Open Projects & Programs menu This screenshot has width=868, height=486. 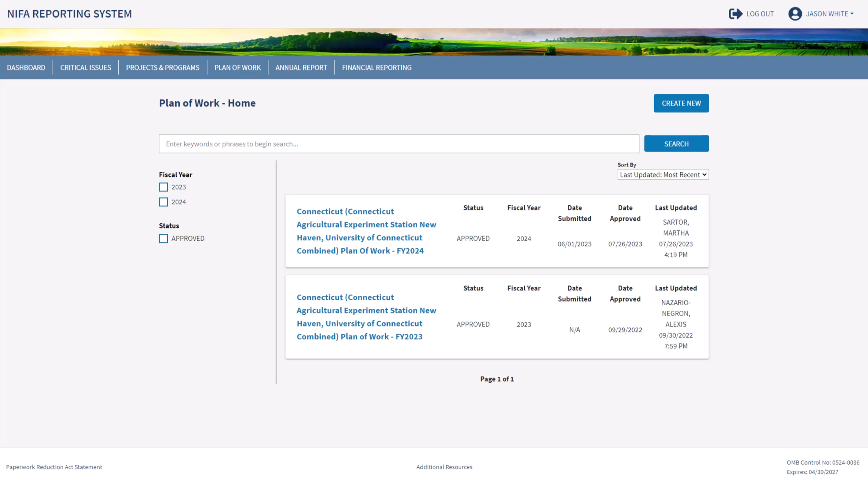pos(162,68)
